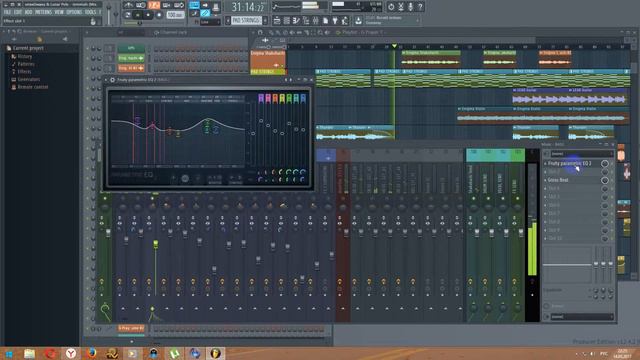Image resolution: width=640 pixels, height=360 pixels.
Task: Toggle the metronome icon in the recording panel
Action: tap(129, 5)
